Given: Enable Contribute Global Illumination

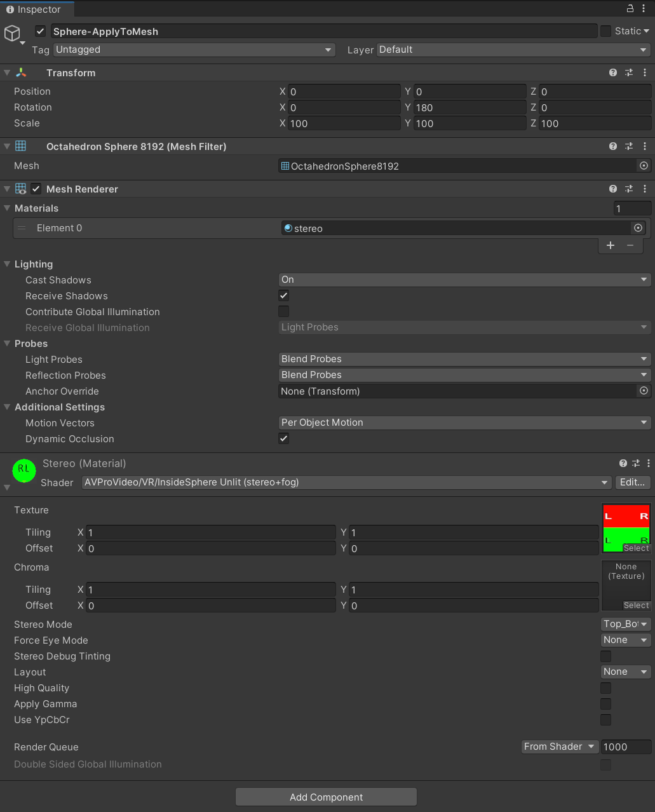Looking at the screenshot, I should [x=283, y=311].
